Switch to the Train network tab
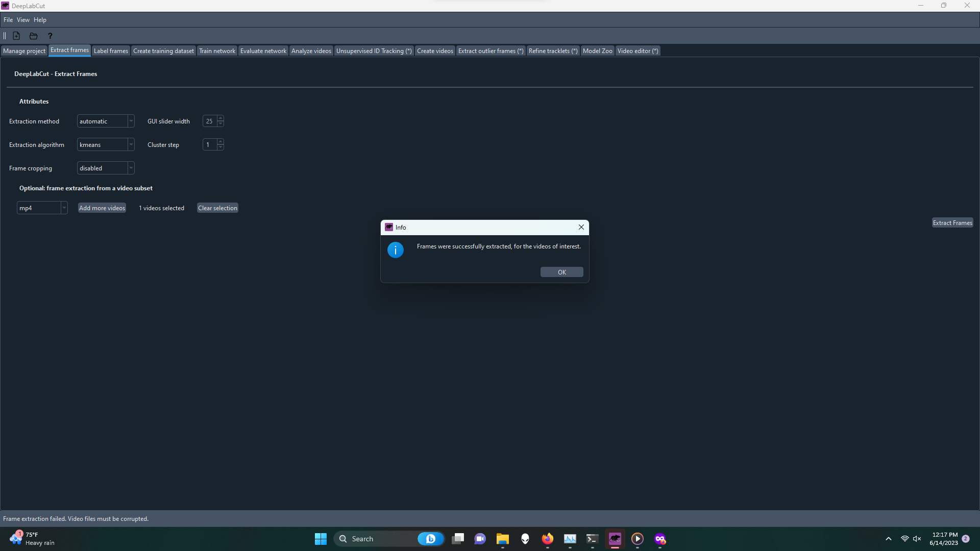 (x=216, y=51)
